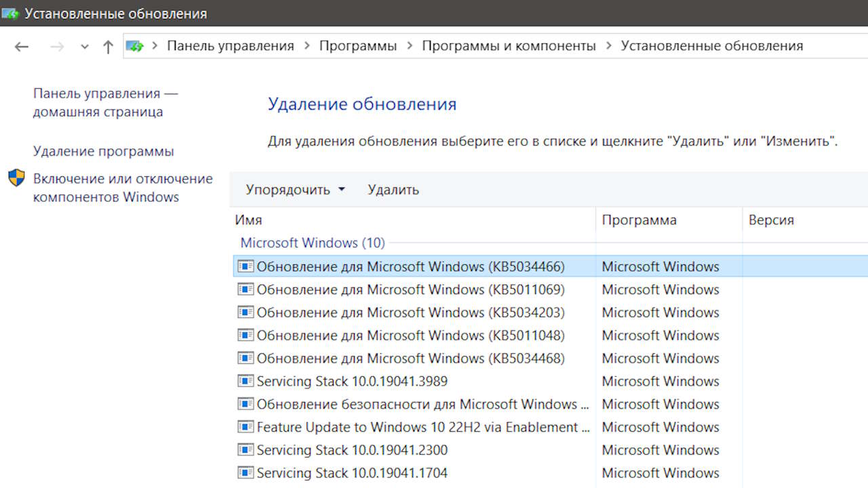Go to Программы и компоненты breadcrumb
The image size is (868, 488).
coord(509,46)
